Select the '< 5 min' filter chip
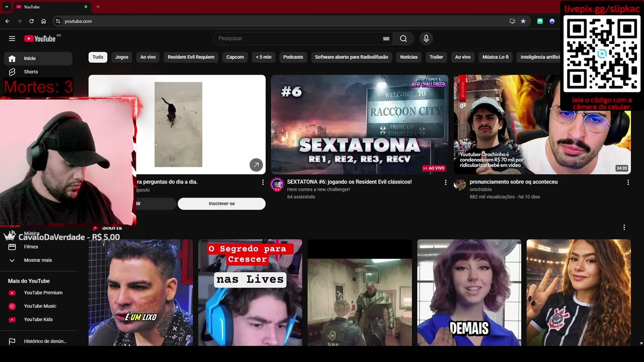 point(264,57)
